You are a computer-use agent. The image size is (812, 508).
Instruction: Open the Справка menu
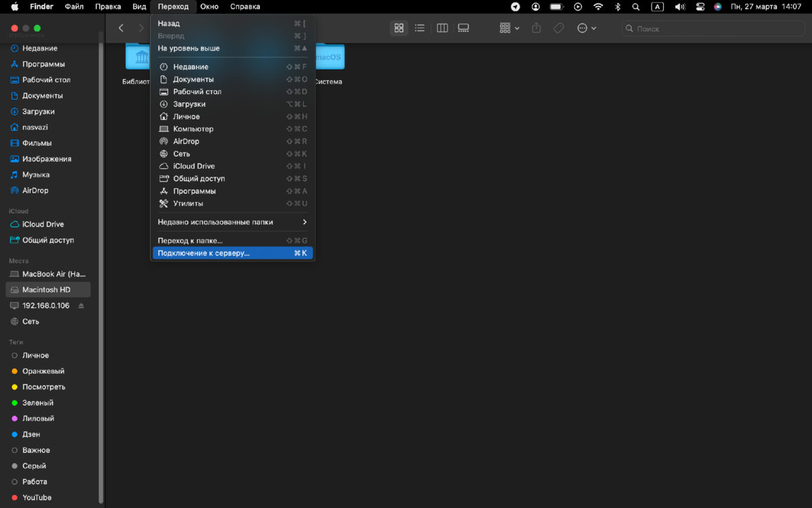pyautogui.click(x=245, y=7)
